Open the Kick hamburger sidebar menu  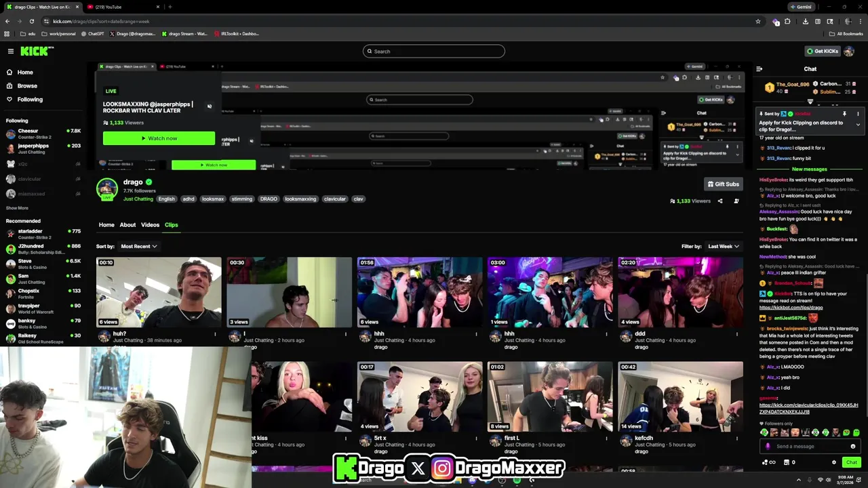click(x=10, y=51)
